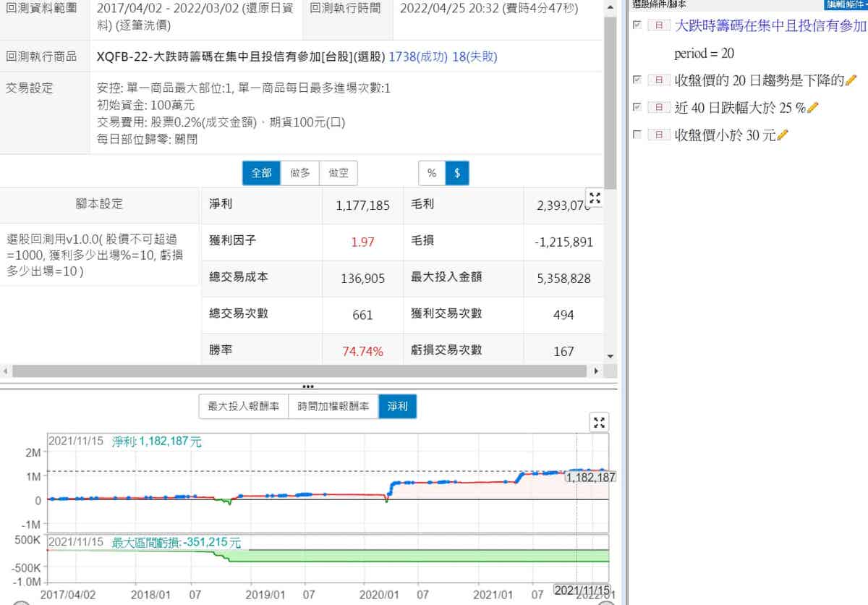Screen dimensions: 868x605
Task: Disable the 近 40 日跌幅大於 25 % checkbox
Action: click(637, 107)
